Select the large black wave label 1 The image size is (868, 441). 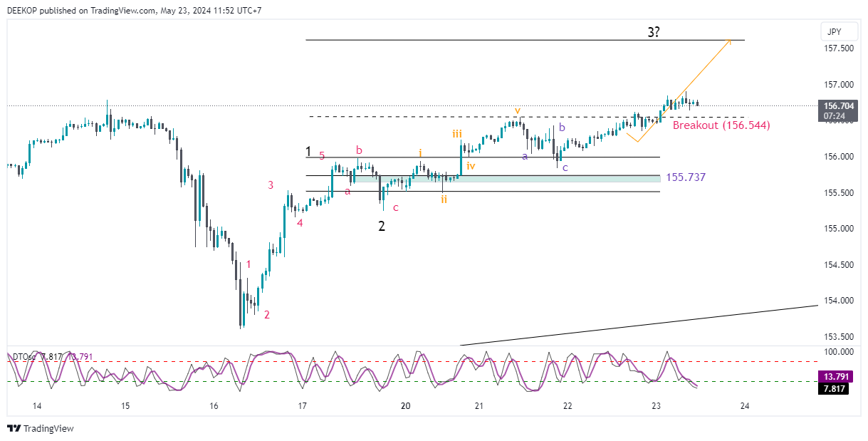coord(308,151)
